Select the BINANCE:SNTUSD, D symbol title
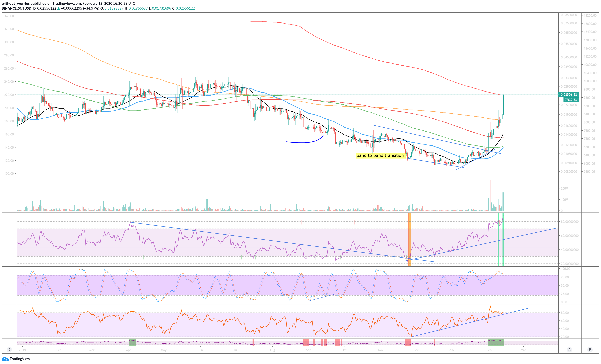601x364 pixels. pyautogui.click(x=19, y=8)
